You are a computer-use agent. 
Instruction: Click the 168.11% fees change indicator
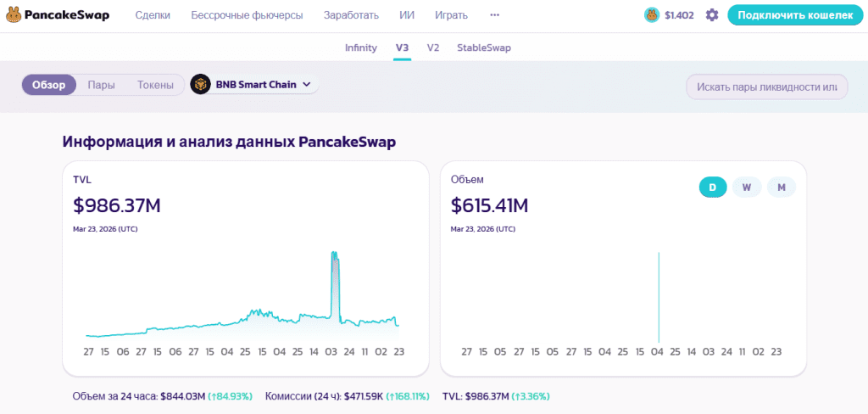(408, 396)
